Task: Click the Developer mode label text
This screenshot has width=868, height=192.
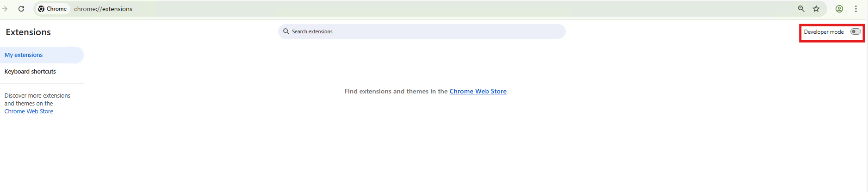Action: click(824, 32)
